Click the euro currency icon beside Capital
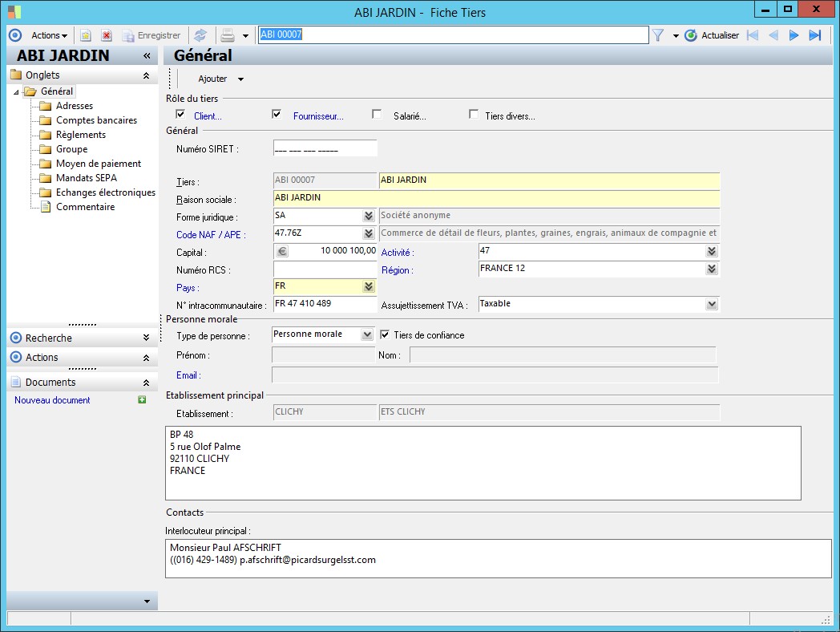The width and height of the screenshot is (840, 632). (x=281, y=251)
